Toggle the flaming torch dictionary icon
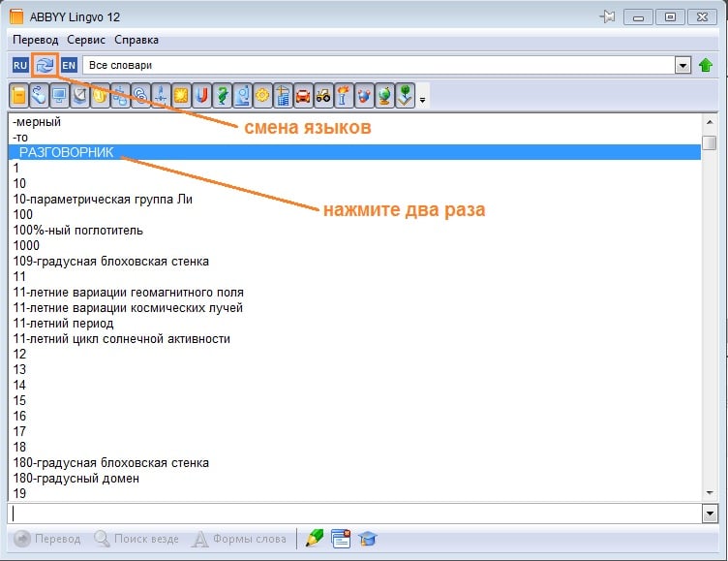This screenshot has width=728, height=561. (344, 95)
